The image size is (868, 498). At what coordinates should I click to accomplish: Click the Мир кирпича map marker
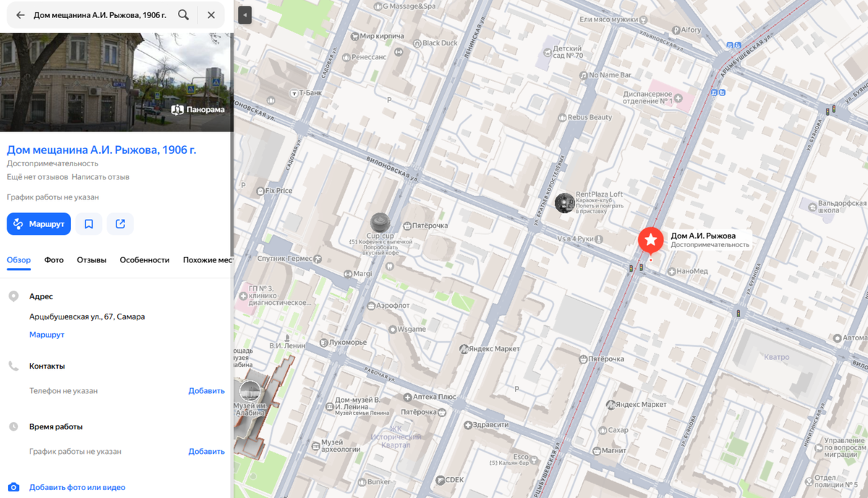[354, 36]
